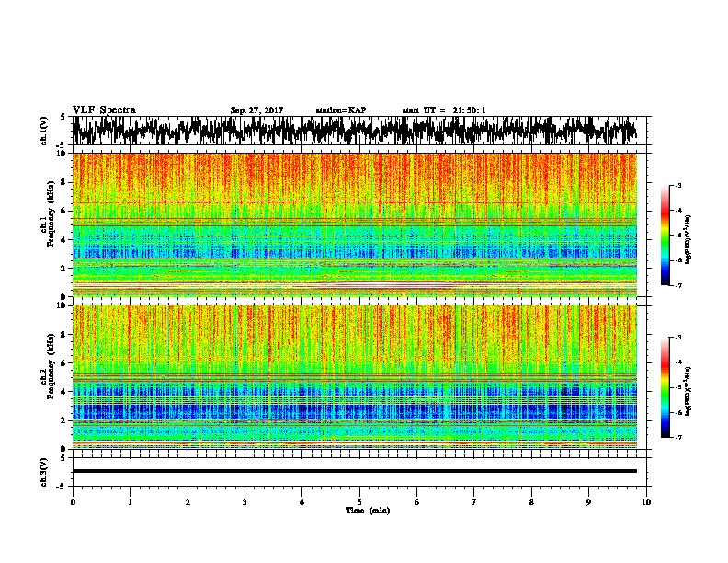Click inside the ch.1 spectrogram panel

355,224
